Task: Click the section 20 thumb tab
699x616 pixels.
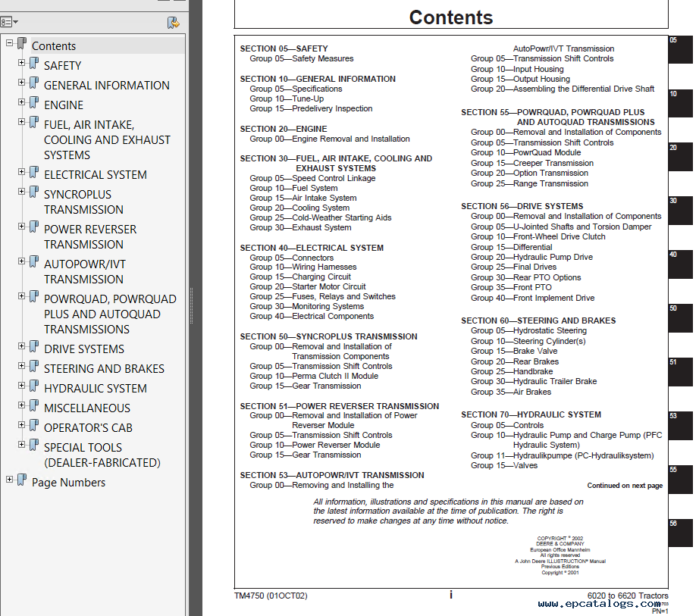Action: (680, 157)
